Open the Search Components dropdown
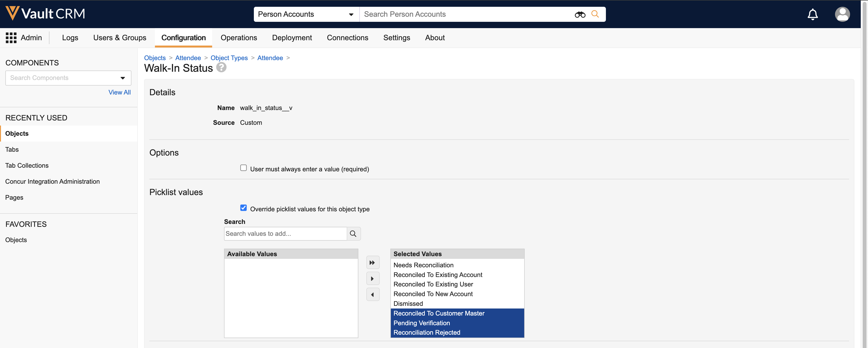 123,78
